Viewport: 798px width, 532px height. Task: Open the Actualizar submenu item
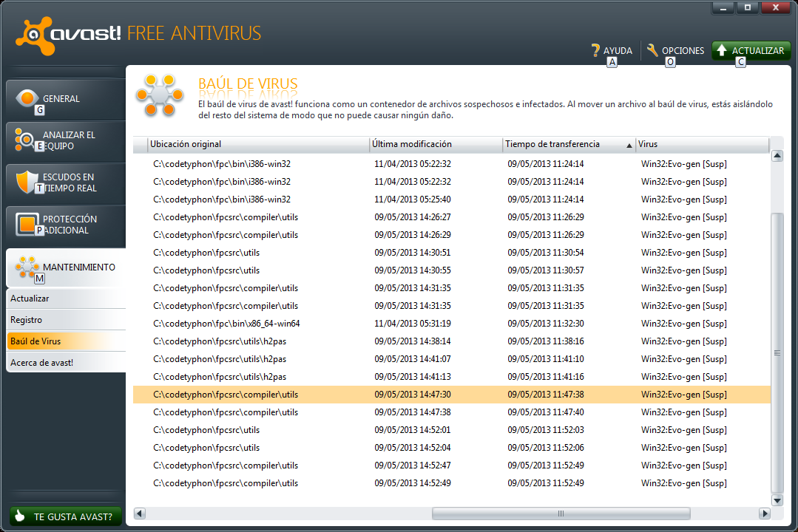click(66, 299)
